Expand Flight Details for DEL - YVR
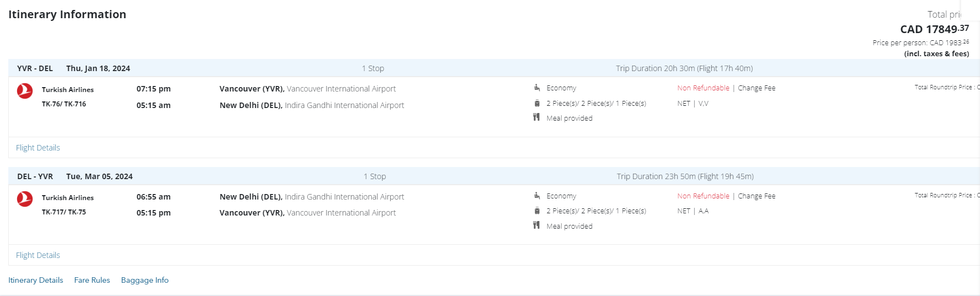The height and width of the screenshot is (296, 980). pyautogui.click(x=38, y=255)
